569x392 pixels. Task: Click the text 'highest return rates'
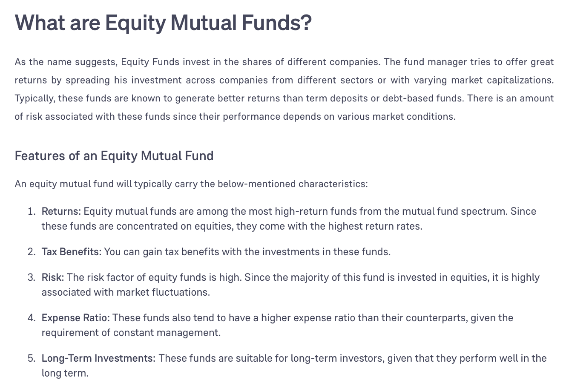pyautogui.click(x=375, y=226)
